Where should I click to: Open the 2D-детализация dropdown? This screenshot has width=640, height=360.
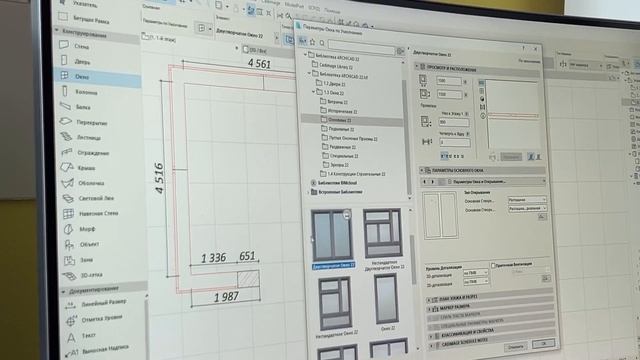476,272
